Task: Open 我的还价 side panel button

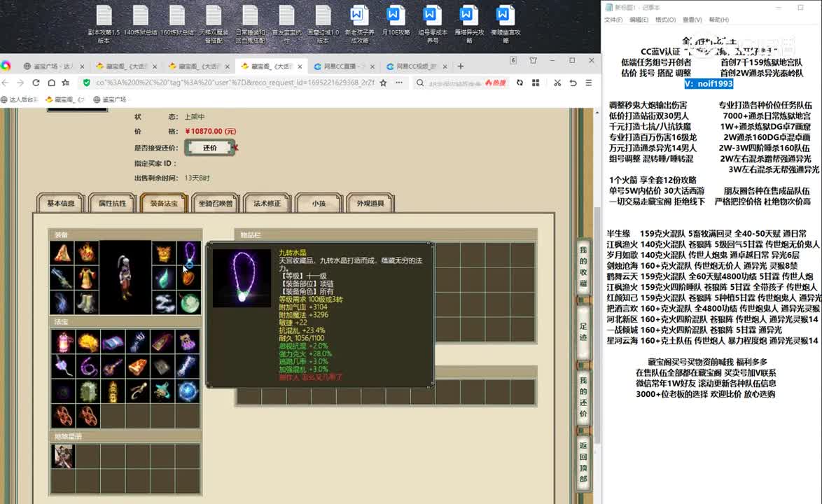Action: tap(583, 397)
